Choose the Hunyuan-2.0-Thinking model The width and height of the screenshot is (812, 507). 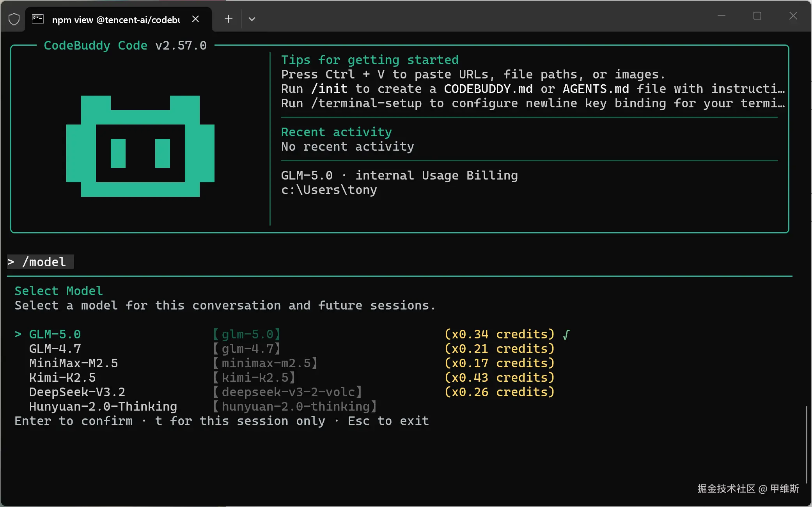coord(103,407)
